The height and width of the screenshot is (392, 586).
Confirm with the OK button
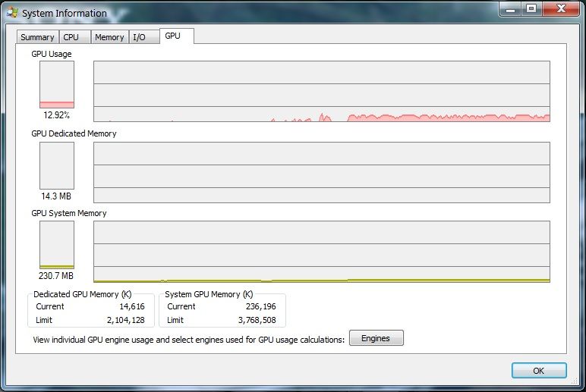(539, 370)
